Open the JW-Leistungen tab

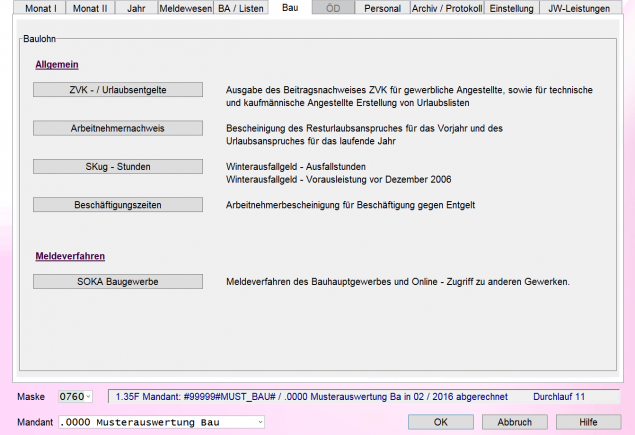(579, 8)
